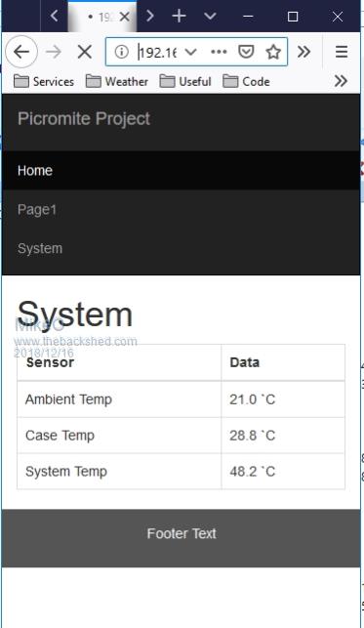The image size is (364, 628).
Task: Open the hamburger application menu
Action: 342,52
